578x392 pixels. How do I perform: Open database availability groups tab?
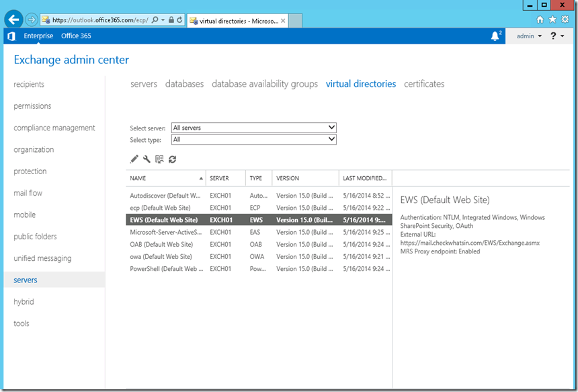pyautogui.click(x=265, y=84)
